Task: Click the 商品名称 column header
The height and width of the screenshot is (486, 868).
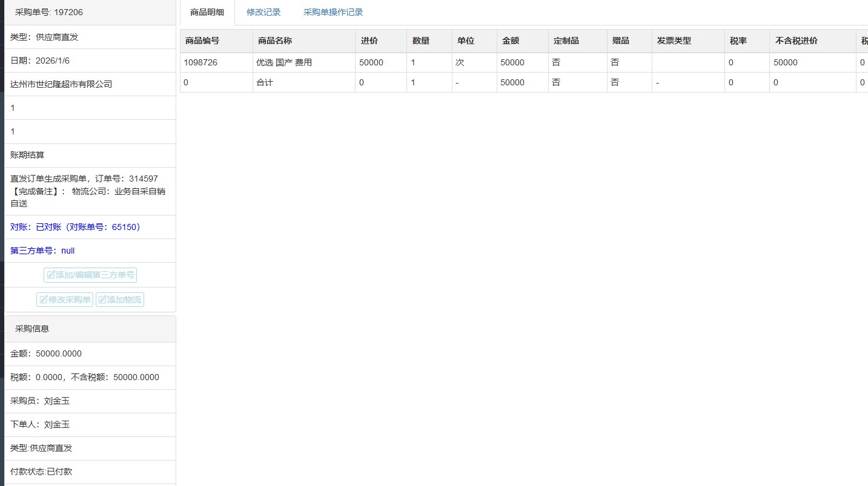Action: [275, 41]
